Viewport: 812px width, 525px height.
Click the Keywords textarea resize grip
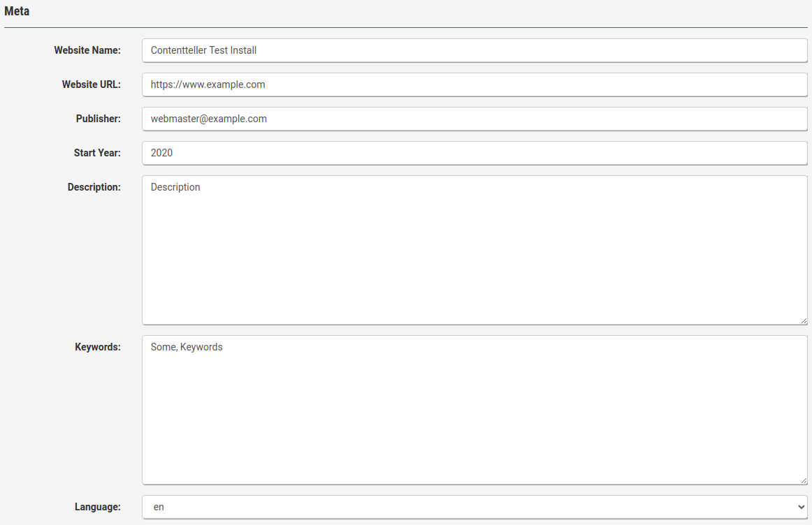804,481
